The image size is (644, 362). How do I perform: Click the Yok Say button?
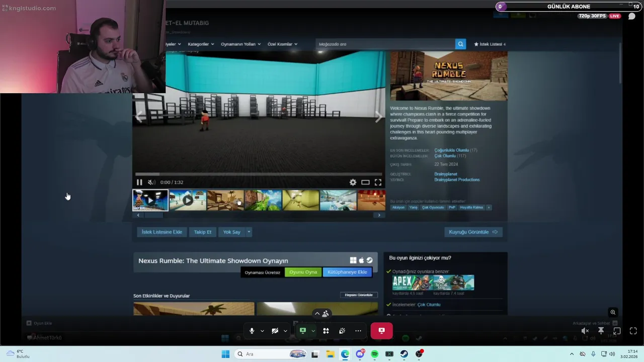click(x=232, y=232)
